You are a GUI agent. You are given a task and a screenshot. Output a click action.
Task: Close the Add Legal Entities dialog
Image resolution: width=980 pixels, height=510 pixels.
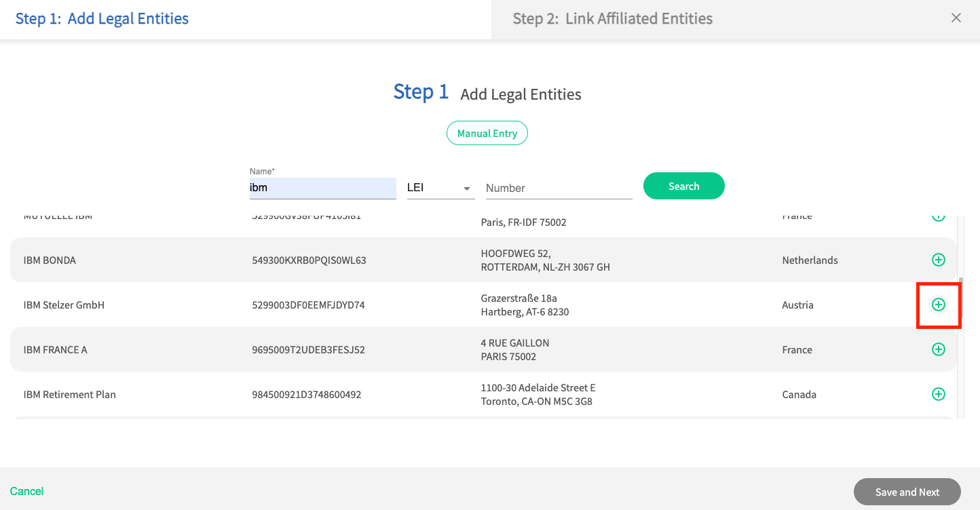pyautogui.click(x=956, y=18)
